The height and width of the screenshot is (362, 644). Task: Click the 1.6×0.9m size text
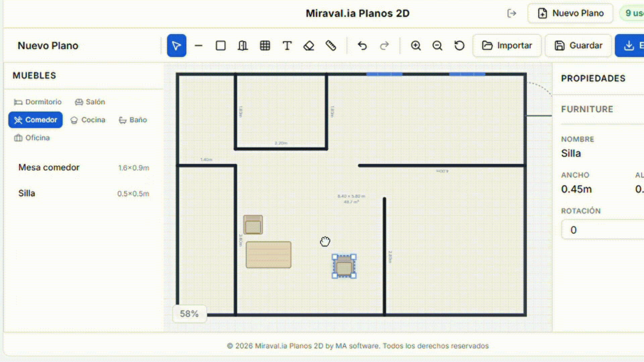pos(133,168)
